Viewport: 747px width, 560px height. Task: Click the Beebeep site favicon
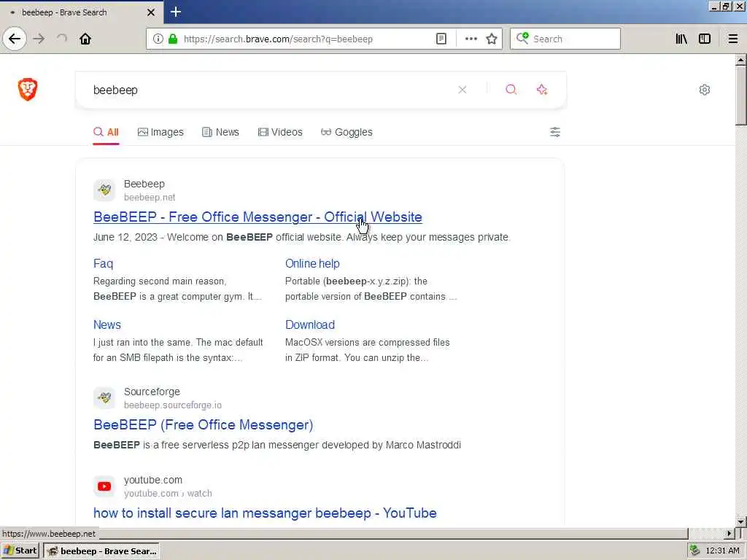point(104,190)
